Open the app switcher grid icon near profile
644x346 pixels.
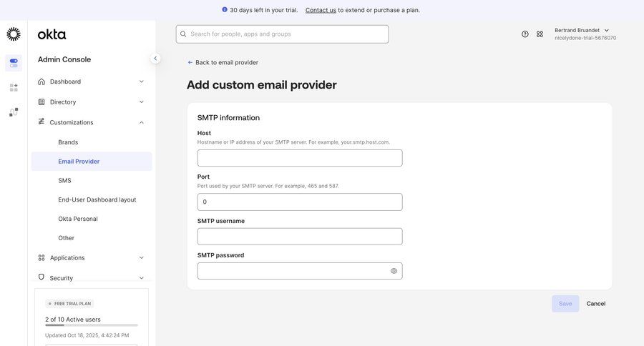pos(540,34)
